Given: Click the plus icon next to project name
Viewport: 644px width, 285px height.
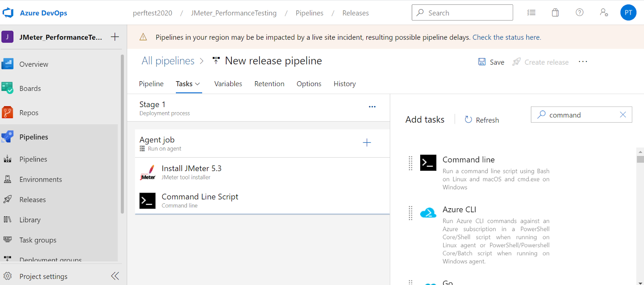Looking at the screenshot, I should [115, 37].
